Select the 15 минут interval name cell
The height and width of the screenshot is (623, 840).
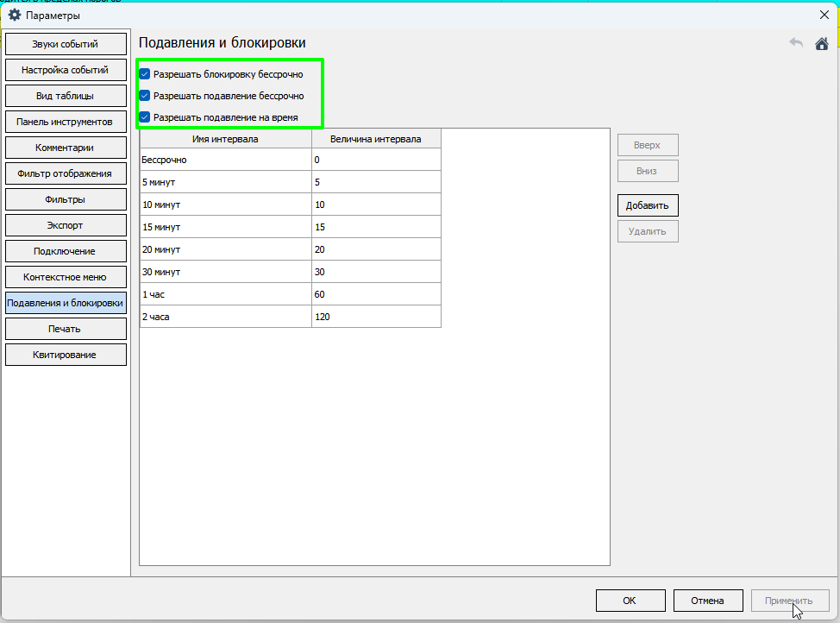225,227
